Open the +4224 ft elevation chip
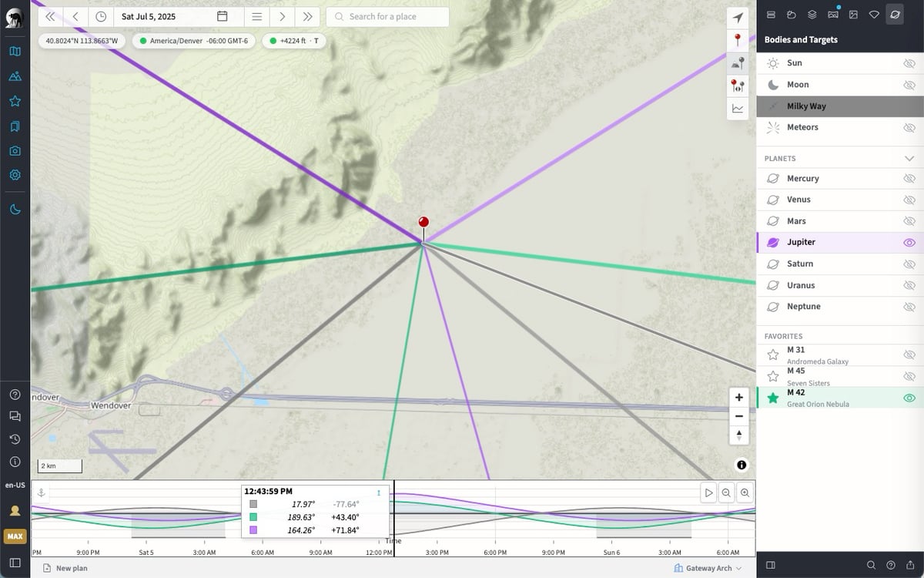 pos(294,40)
